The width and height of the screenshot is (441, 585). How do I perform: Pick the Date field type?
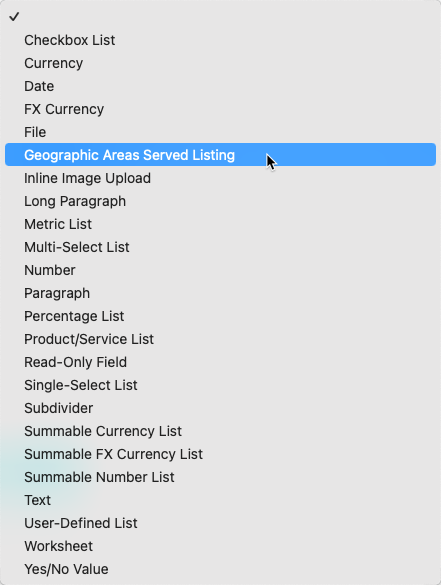(x=220, y=86)
